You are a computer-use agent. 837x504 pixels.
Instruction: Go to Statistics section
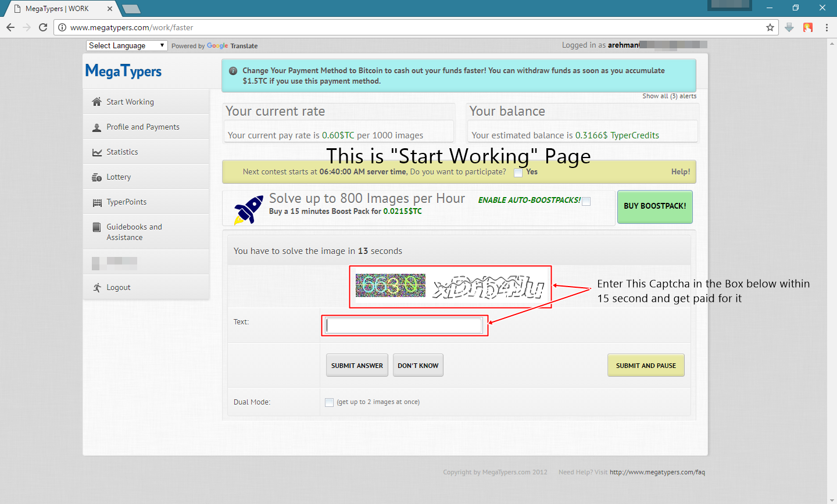tap(146, 152)
